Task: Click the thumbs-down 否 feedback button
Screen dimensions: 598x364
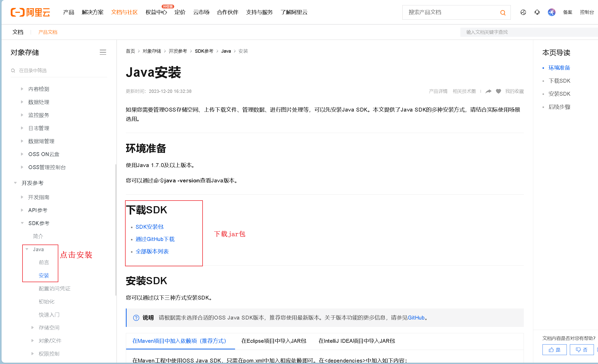Action: (581, 350)
